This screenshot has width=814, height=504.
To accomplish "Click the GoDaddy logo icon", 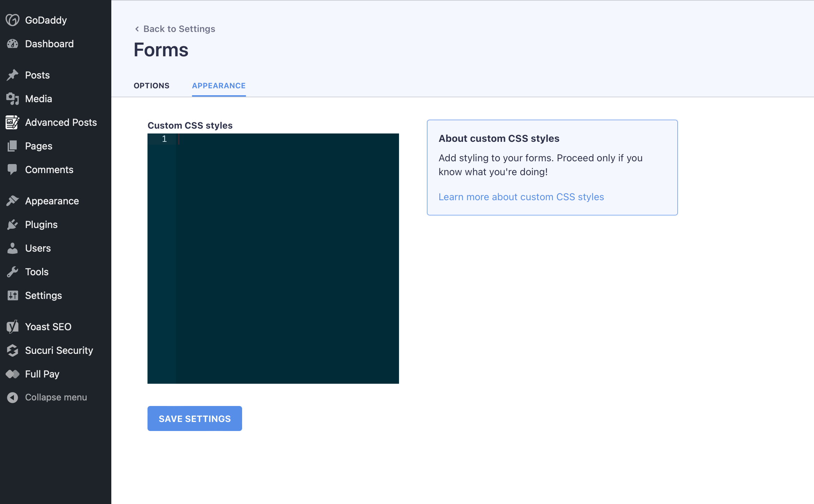I will pos(13,20).
